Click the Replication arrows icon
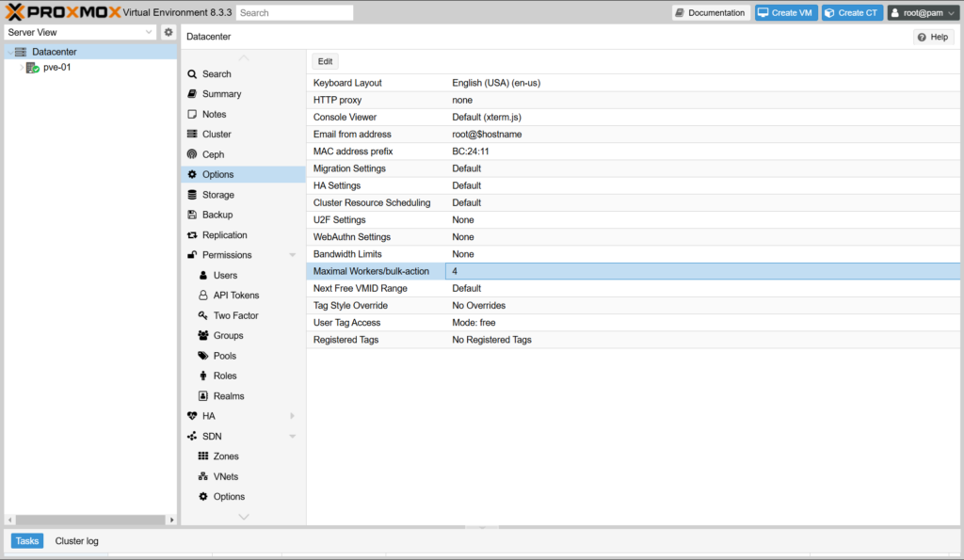Viewport: 964px width, 560px height. 192,235
